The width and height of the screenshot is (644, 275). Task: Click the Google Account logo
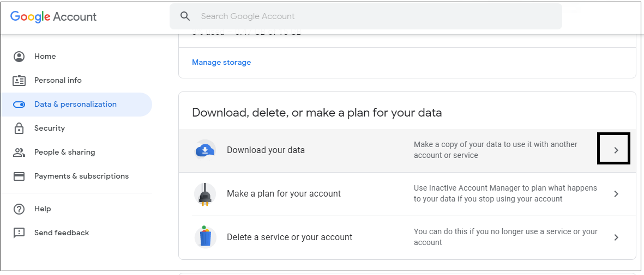click(x=53, y=16)
